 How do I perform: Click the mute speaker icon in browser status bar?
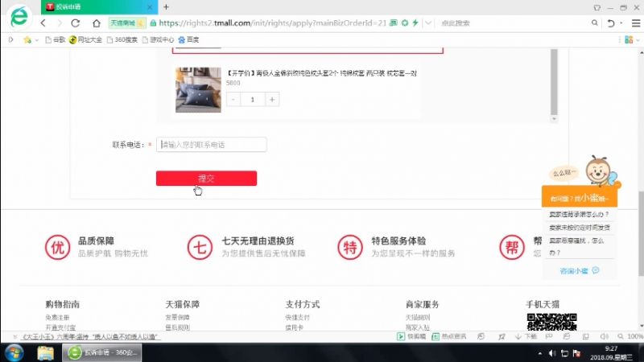605,336
